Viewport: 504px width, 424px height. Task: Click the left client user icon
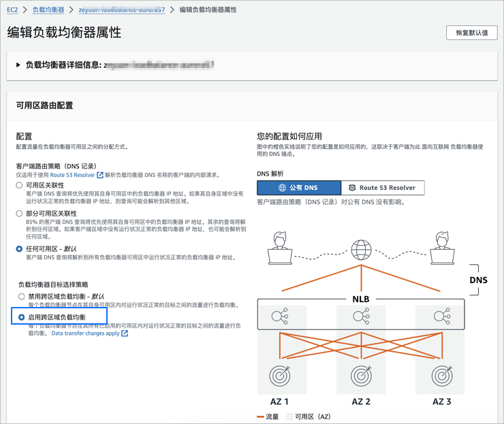pos(280,248)
